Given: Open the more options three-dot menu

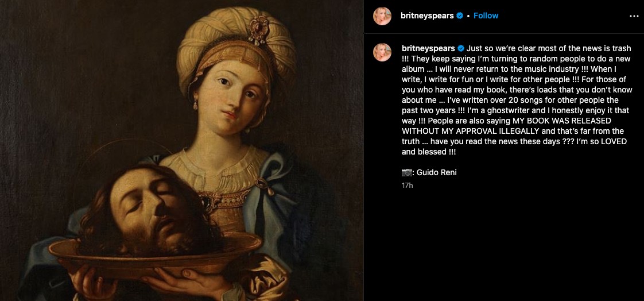Looking at the screenshot, I should [x=634, y=16].
